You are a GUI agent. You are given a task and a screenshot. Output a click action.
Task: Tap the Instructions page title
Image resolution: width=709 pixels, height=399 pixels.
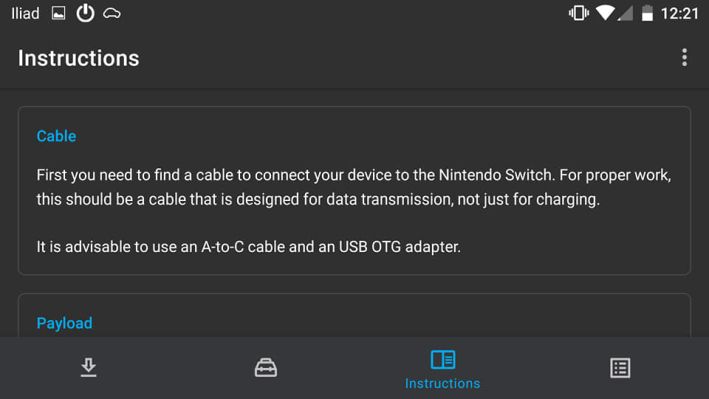[79, 58]
